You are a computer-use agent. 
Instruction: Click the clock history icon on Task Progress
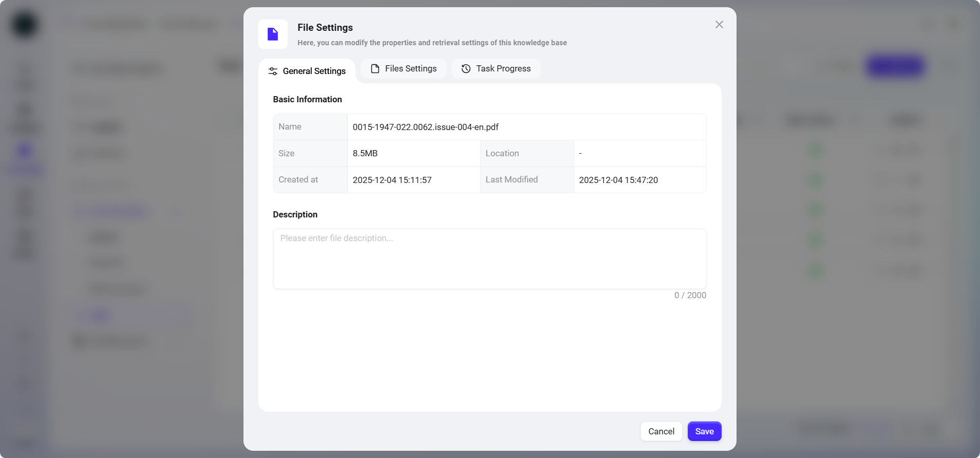coord(466,69)
